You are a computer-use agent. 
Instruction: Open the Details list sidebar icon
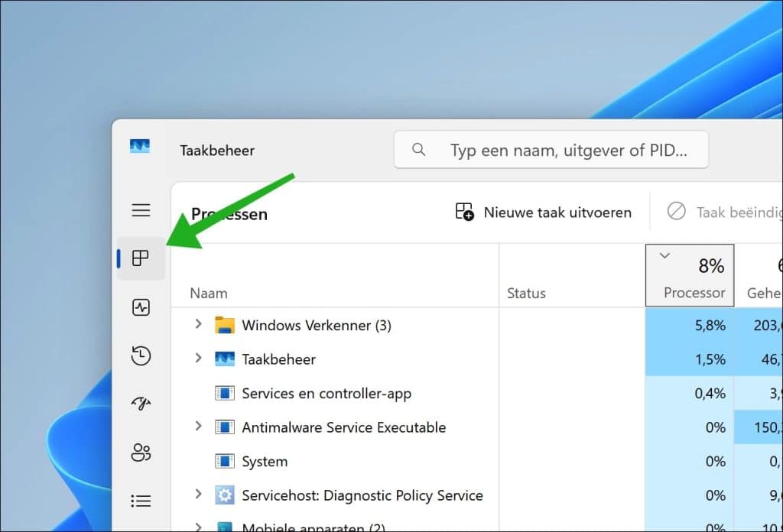141,501
